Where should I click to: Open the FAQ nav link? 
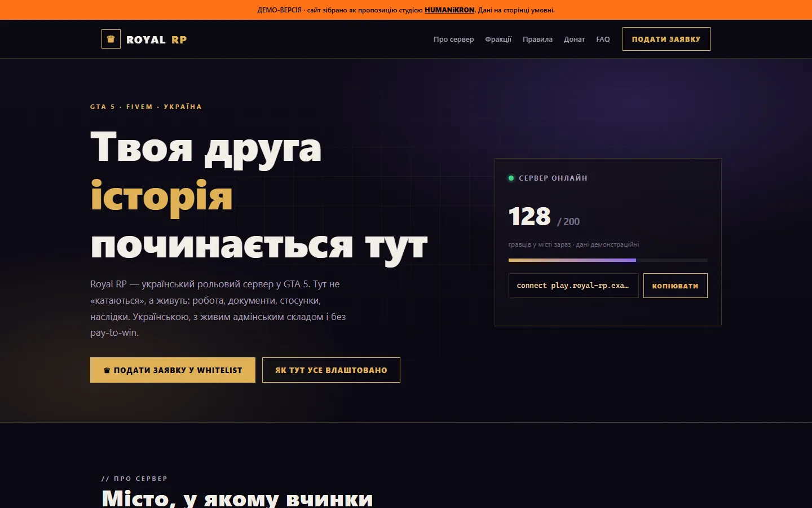tap(603, 40)
